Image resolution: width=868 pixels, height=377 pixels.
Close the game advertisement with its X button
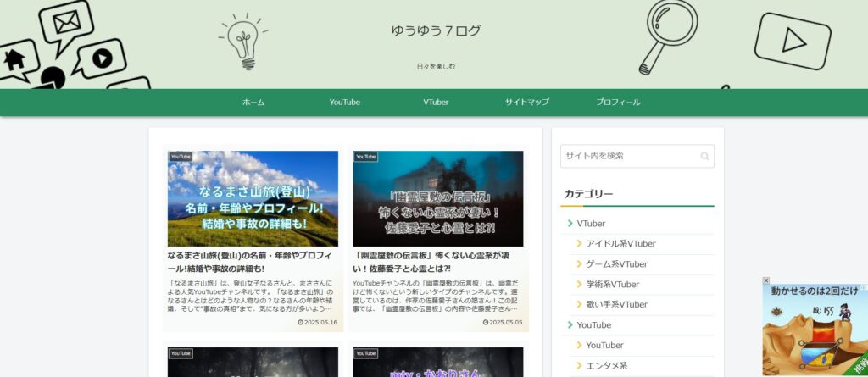coord(765,280)
